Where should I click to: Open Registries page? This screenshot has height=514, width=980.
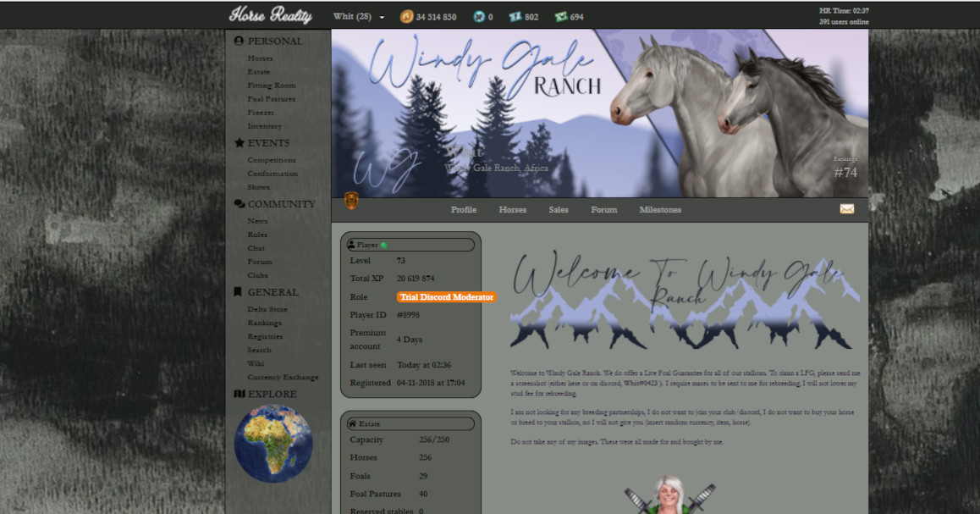pos(265,336)
